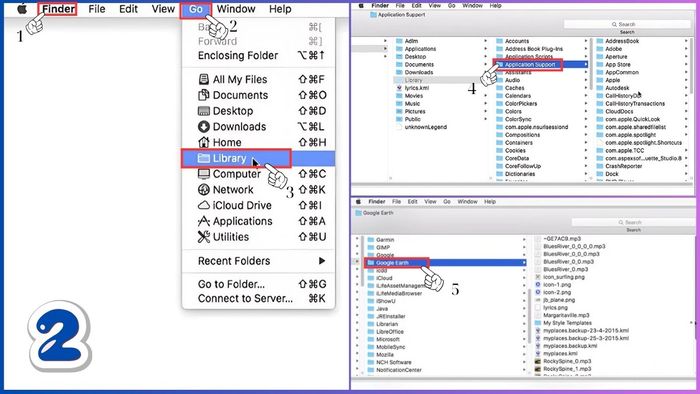Viewport: 700px width, 394px height.
Task: Expand the arrow next to Public folder
Action: [x=486, y=119]
